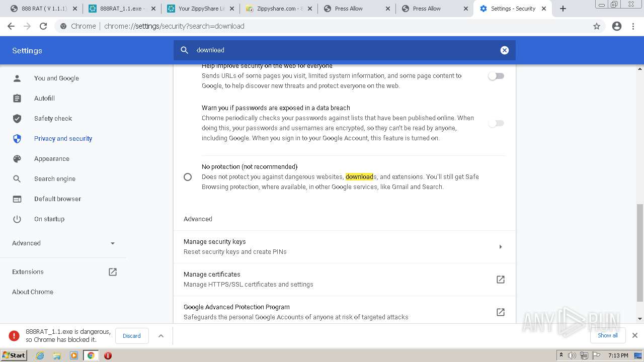Open Manage certificates external-link icon
This screenshot has width=644, height=362.
tap(501, 280)
